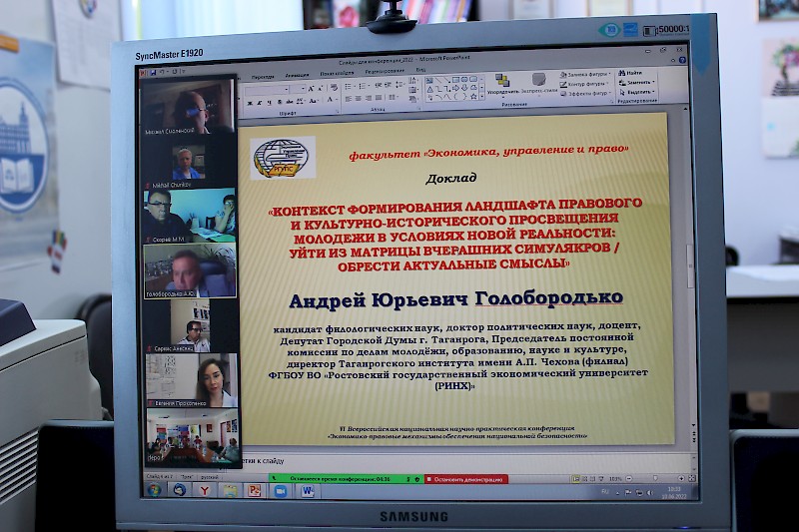
Task: Toggle bold text formatting
Action: (x=249, y=102)
